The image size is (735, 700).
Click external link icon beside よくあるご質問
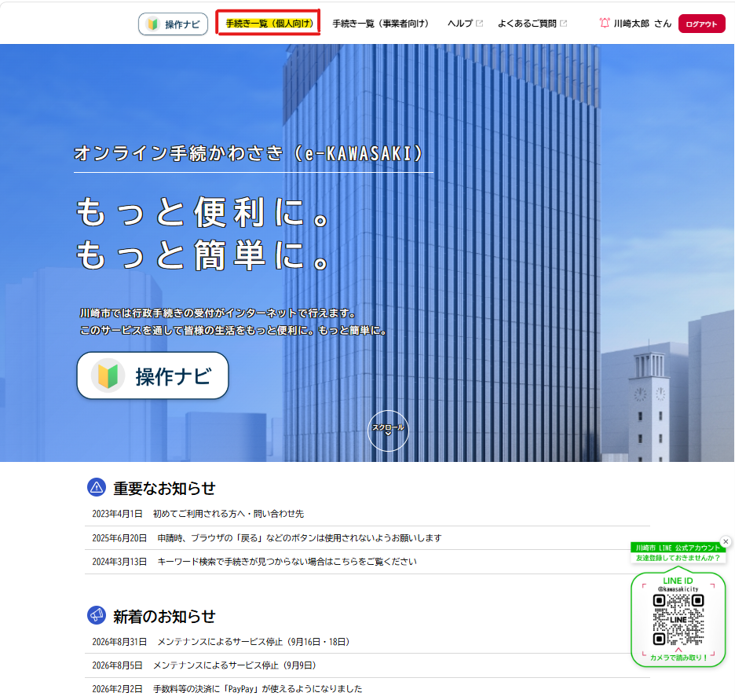(564, 23)
